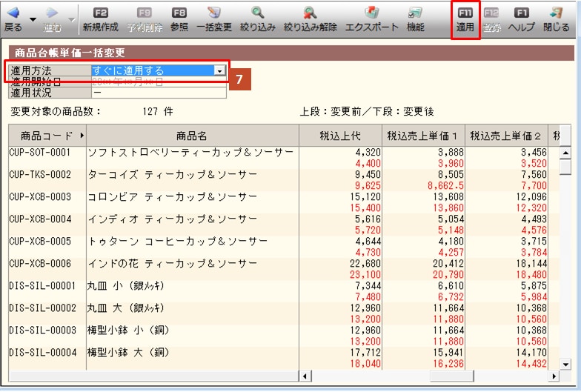Click product name 丸皿 小（銀メッキ）
This screenshot has width=581, height=392.
click(x=126, y=286)
